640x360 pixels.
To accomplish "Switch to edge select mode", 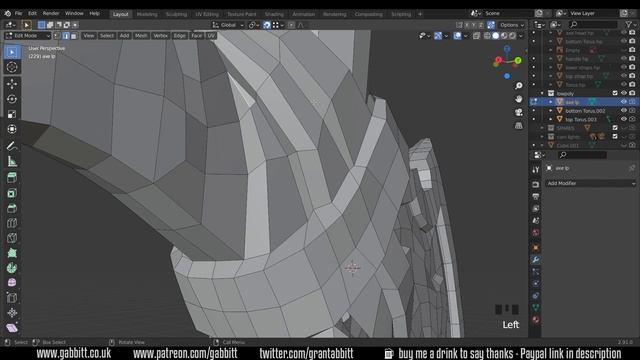I will [66, 36].
